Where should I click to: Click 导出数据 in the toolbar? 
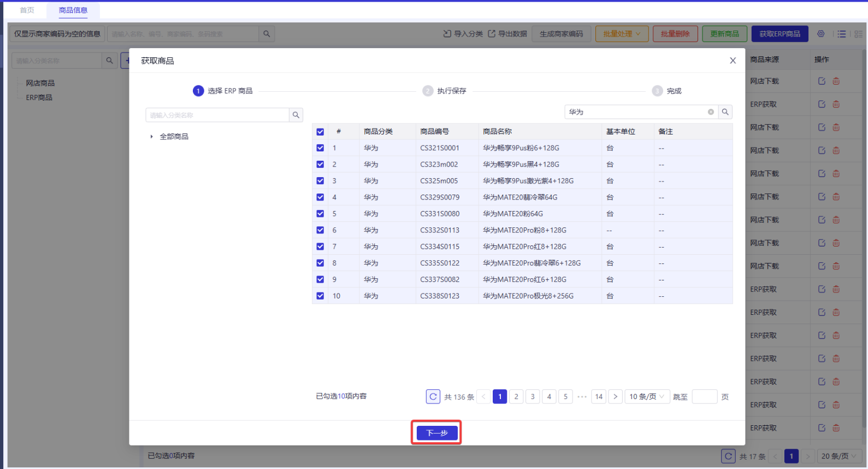507,34
